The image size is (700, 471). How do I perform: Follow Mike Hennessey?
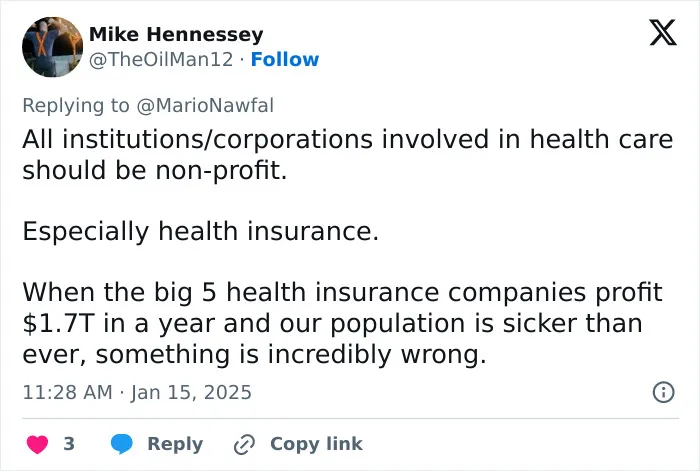(x=285, y=59)
